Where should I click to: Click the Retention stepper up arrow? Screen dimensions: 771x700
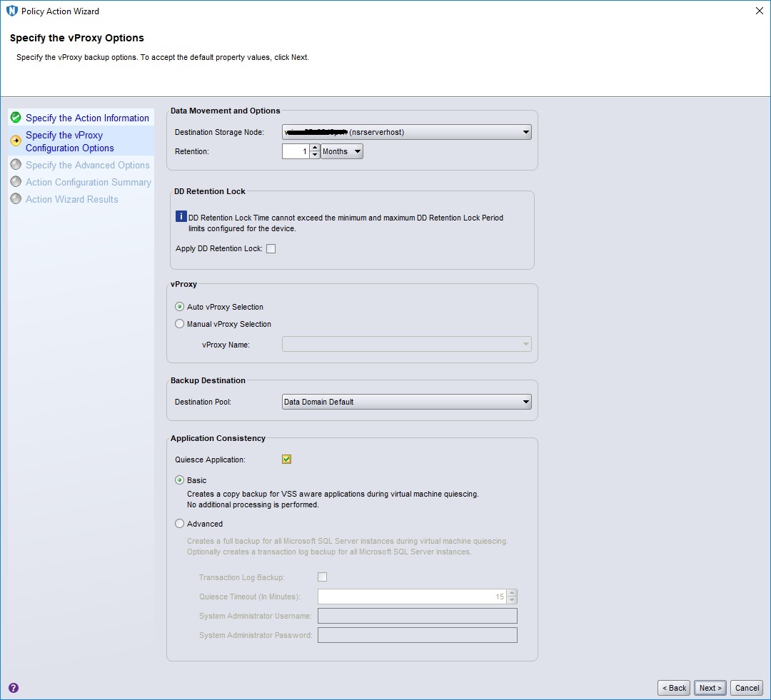315,148
